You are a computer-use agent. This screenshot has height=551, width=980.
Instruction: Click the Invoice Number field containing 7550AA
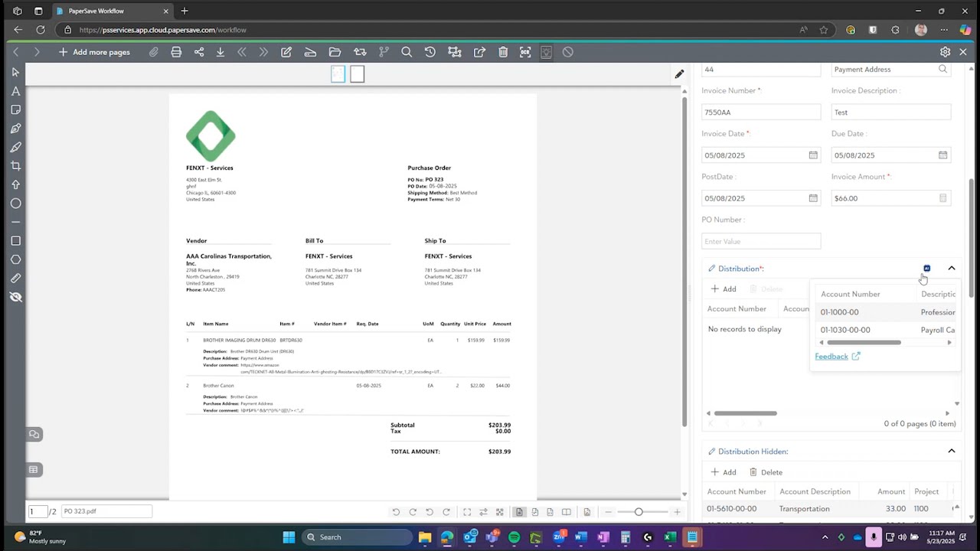(761, 112)
